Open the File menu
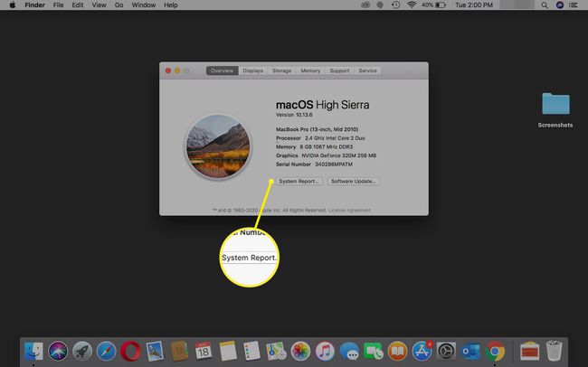Image resolution: width=588 pixels, height=367 pixels. [x=58, y=5]
